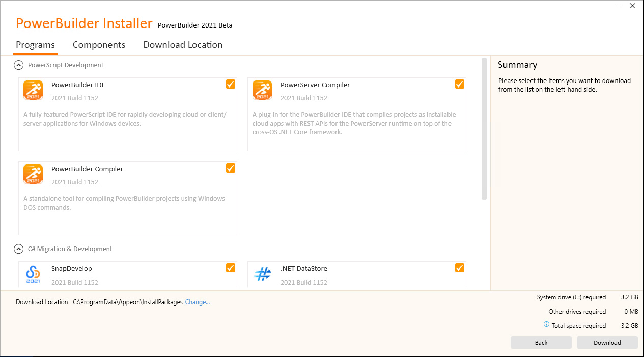Viewport: 644px width, 357px height.
Task: Collapse the C# Migration & Development section
Action: (19, 249)
